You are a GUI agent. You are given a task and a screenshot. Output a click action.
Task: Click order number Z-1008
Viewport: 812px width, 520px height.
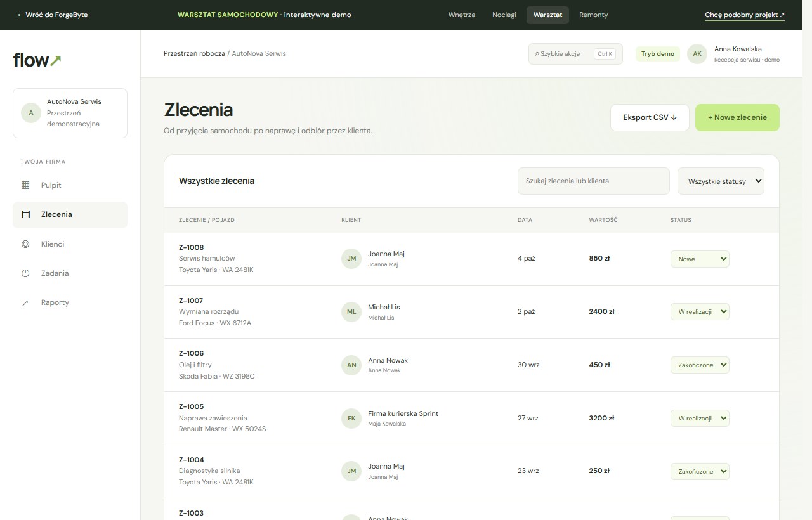pos(192,247)
